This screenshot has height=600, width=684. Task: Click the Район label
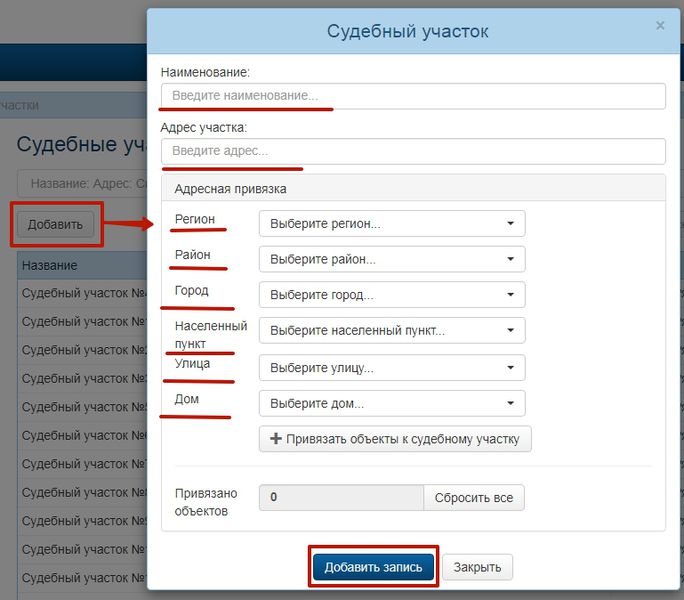coord(192,254)
